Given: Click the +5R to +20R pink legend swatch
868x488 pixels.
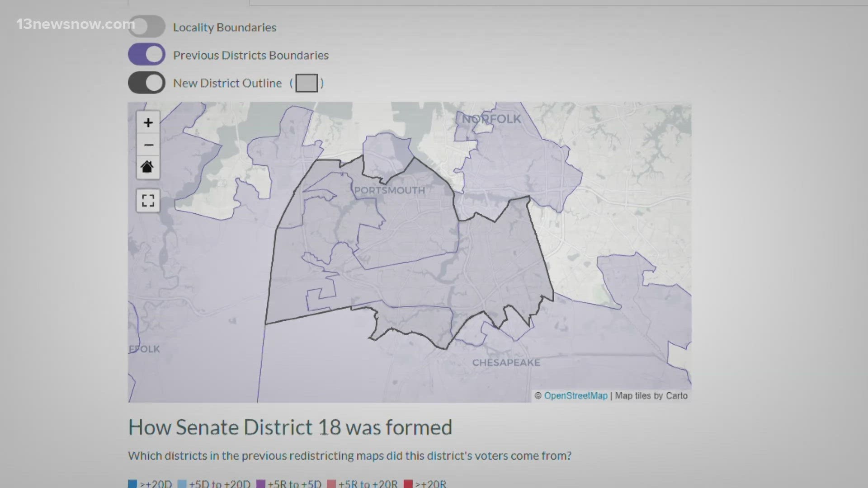Looking at the screenshot, I should coord(331,484).
